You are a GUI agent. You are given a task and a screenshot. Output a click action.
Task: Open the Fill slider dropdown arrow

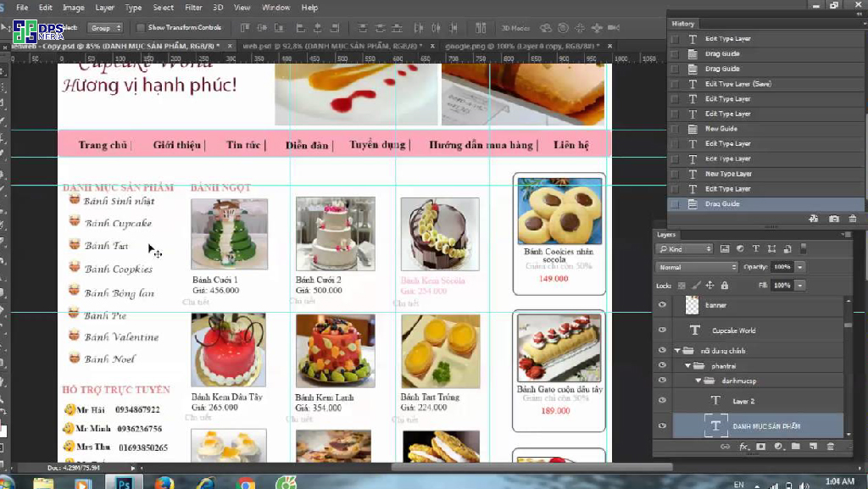(x=799, y=286)
